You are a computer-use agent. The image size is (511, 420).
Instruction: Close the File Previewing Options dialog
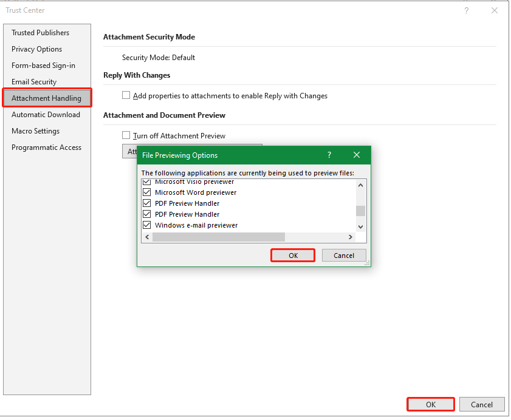(356, 155)
